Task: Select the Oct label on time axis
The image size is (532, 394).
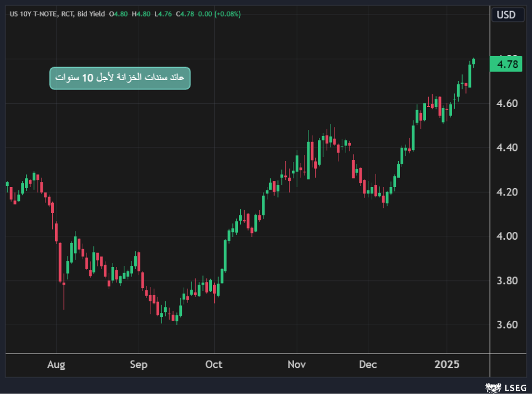Action: (214, 365)
